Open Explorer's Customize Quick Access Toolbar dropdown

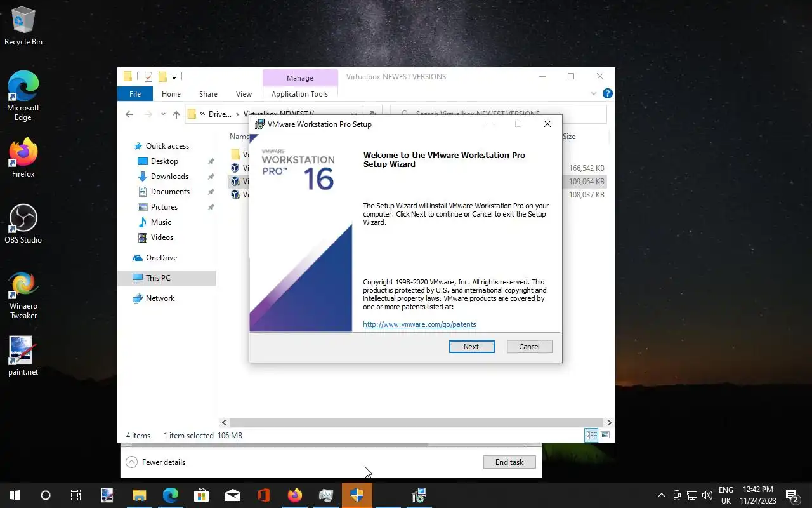coord(174,77)
